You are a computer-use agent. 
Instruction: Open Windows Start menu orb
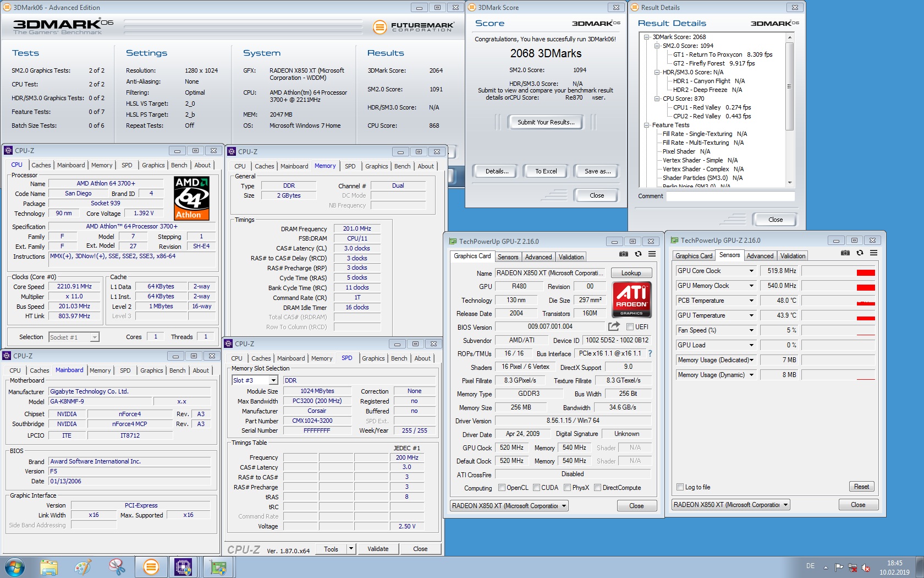tap(14, 567)
